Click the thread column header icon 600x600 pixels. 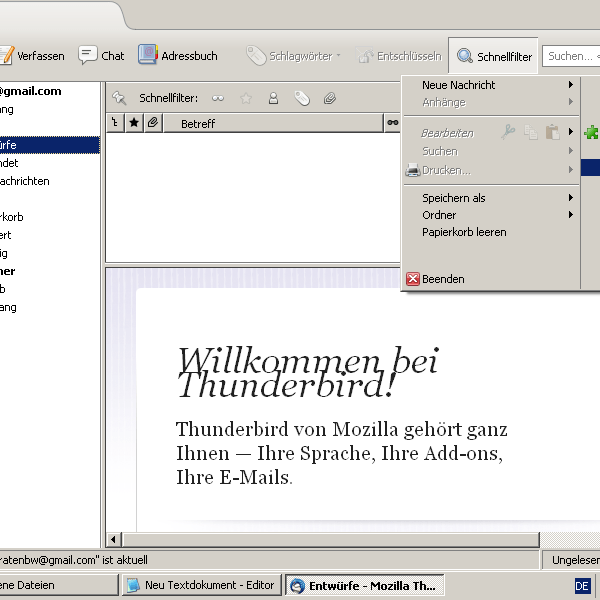115,123
